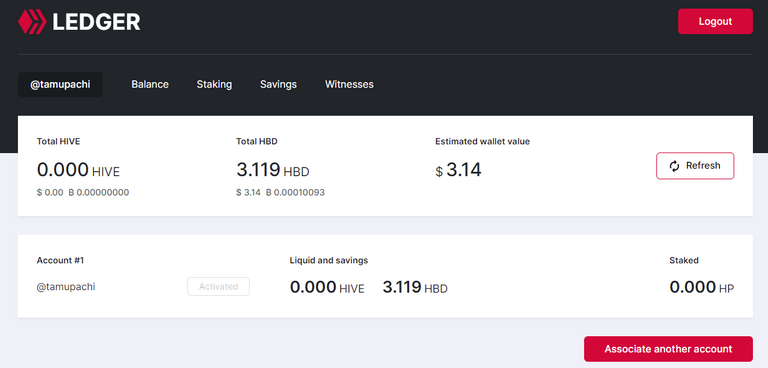Select the $ 3.14 estimated wallet value
The height and width of the screenshot is (368, 768).
(x=458, y=170)
